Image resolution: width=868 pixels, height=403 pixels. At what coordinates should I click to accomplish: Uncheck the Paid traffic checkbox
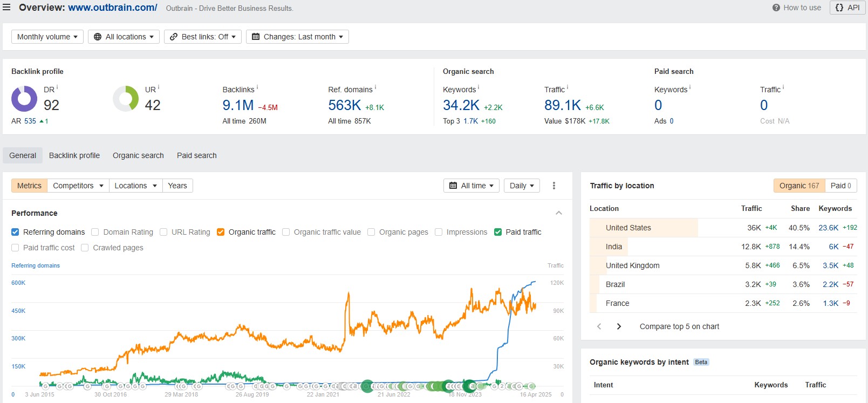coord(498,232)
